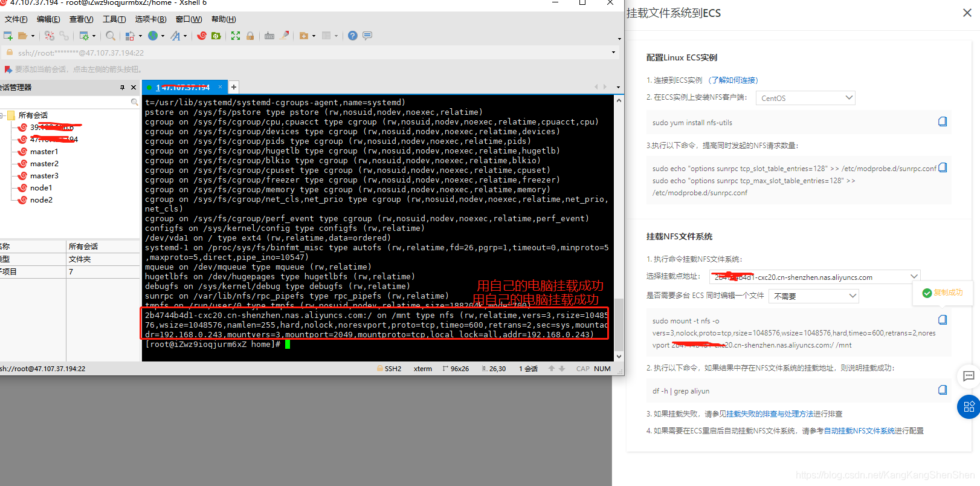Image resolution: width=980 pixels, height=486 pixels.
Task: Open the 查看(V) menu
Action: tap(81, 19)
